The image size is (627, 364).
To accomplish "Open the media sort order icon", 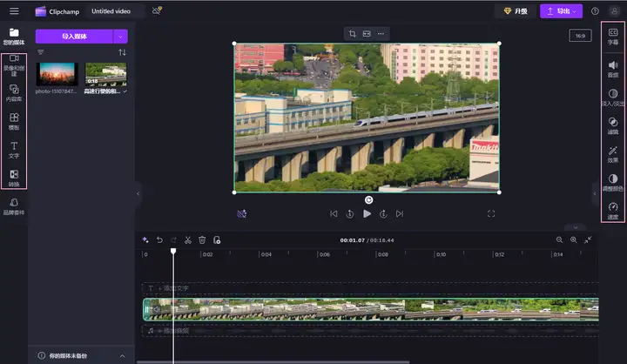I will pyautogui.click(x=123, y=52).
